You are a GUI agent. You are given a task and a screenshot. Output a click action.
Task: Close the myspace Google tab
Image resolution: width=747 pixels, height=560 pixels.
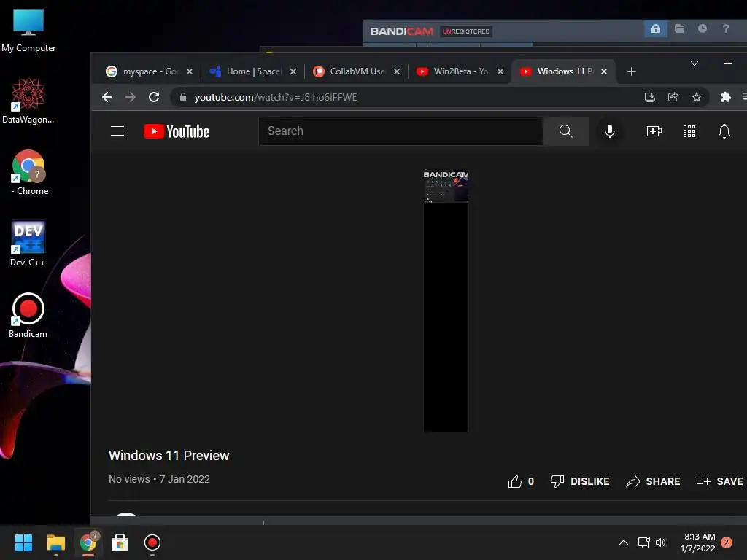pos(190,71)
